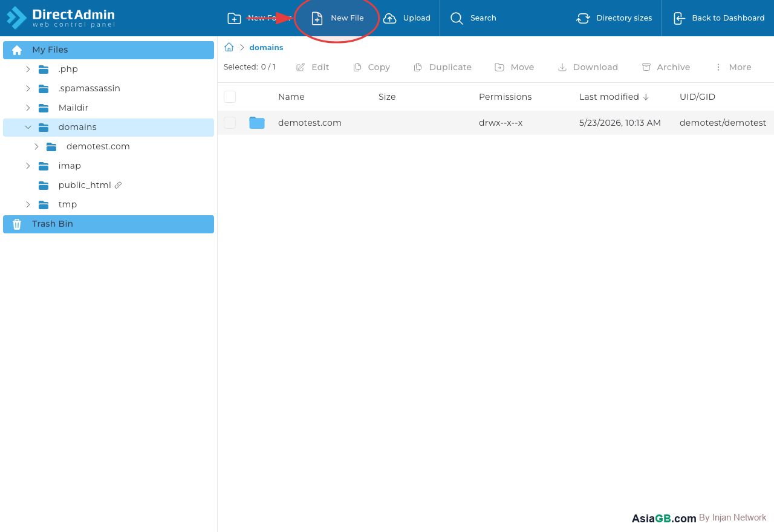This screenshot has height=532, width=774.
Task: Select the imap tree item label
Action: pos(70,166)
